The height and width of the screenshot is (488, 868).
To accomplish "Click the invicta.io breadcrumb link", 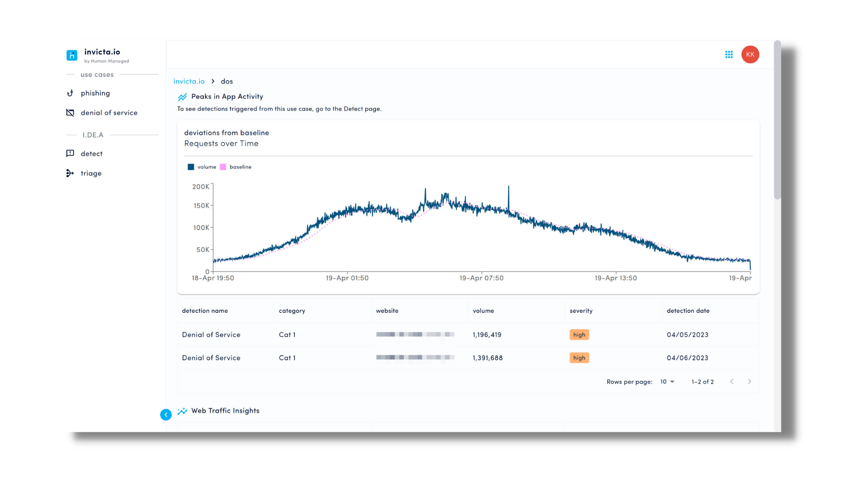I will point(189,81).
